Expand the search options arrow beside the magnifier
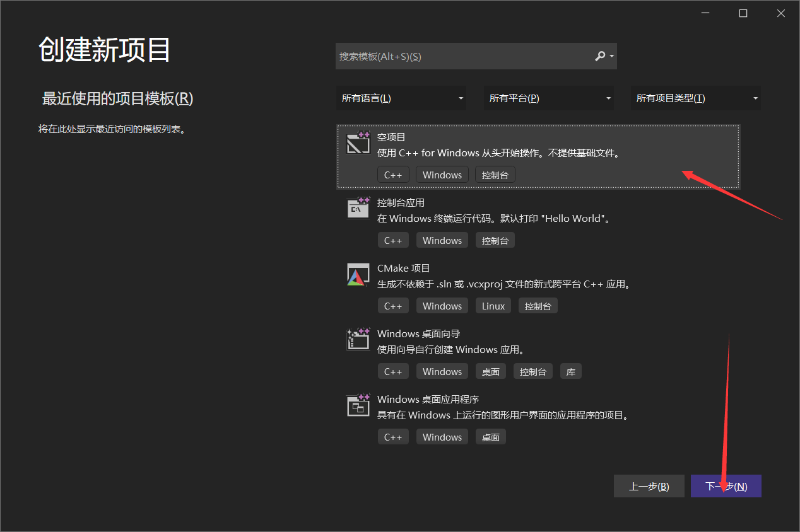The width and height of the screenshot is (800, 532). [x=611, y=57]
